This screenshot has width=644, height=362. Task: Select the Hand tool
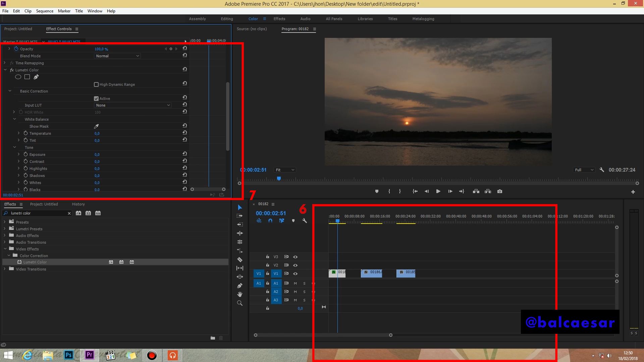click(240, 294)
